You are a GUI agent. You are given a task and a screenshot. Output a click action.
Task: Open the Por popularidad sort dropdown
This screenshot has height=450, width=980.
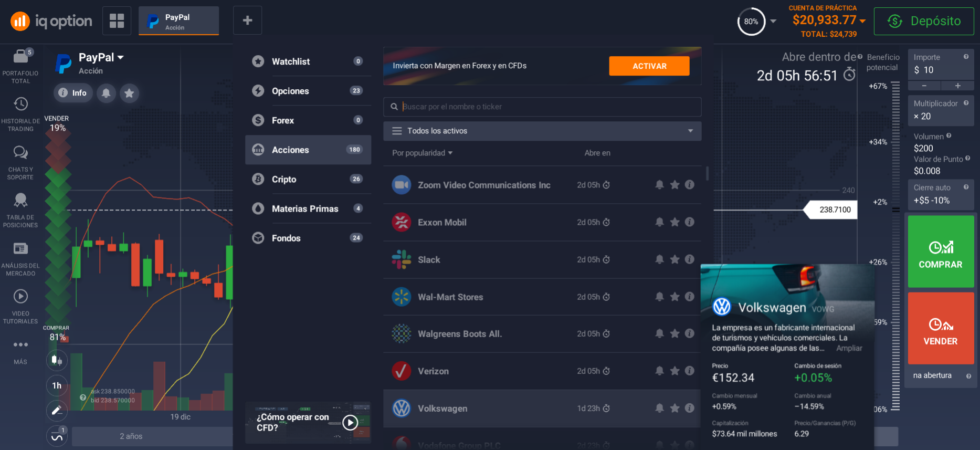point(422,153)
